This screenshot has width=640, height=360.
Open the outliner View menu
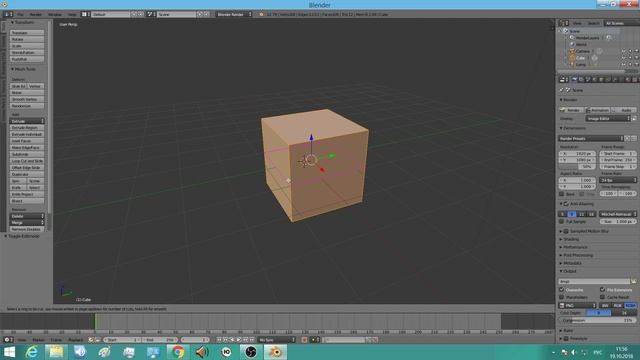pyautogui.click(x=577, y=23)
